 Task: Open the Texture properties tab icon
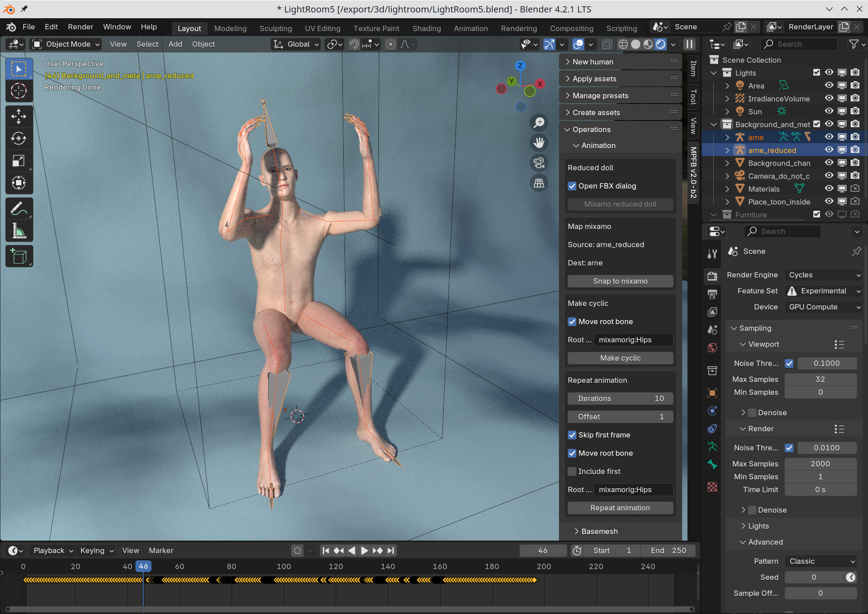coord(712,487)
